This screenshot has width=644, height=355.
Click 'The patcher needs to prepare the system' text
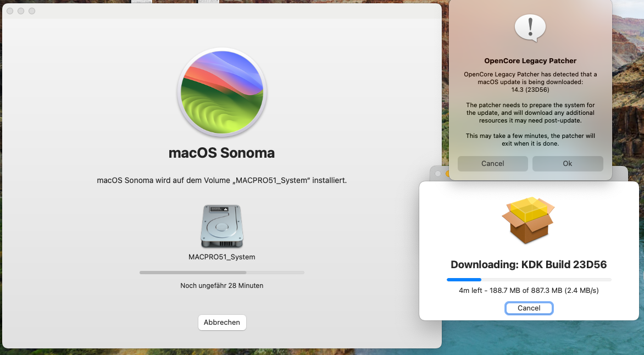(x=530, y=113)
